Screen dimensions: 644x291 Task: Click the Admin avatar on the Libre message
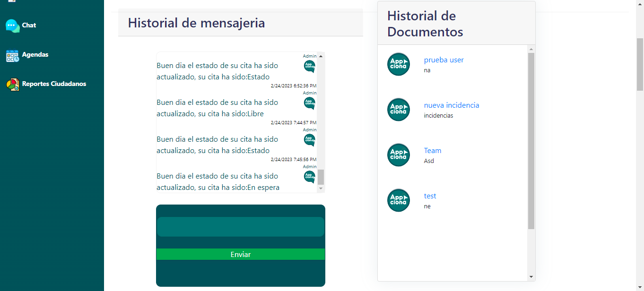(x=310, y=103)
